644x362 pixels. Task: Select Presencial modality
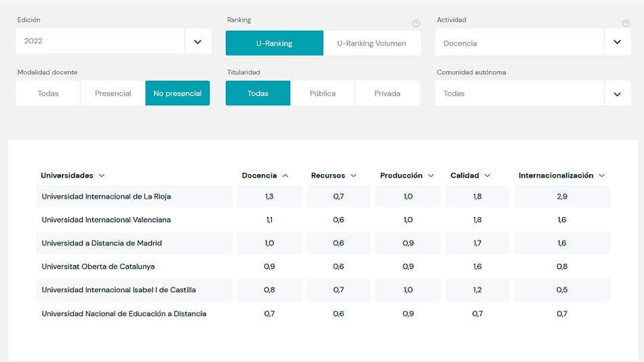click(113, 94)
